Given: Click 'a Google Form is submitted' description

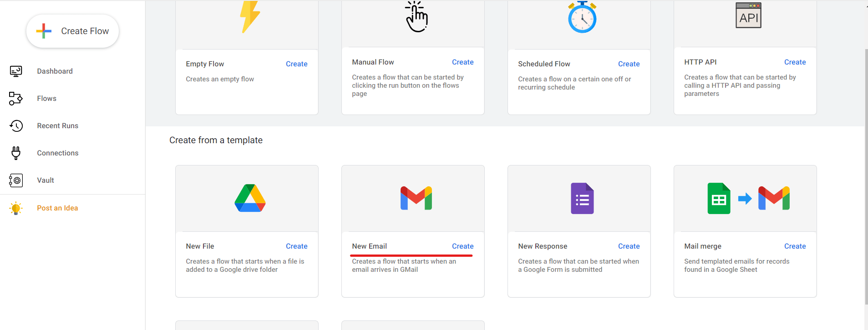Looking at the screenshot, I should (x=560, y=270).
